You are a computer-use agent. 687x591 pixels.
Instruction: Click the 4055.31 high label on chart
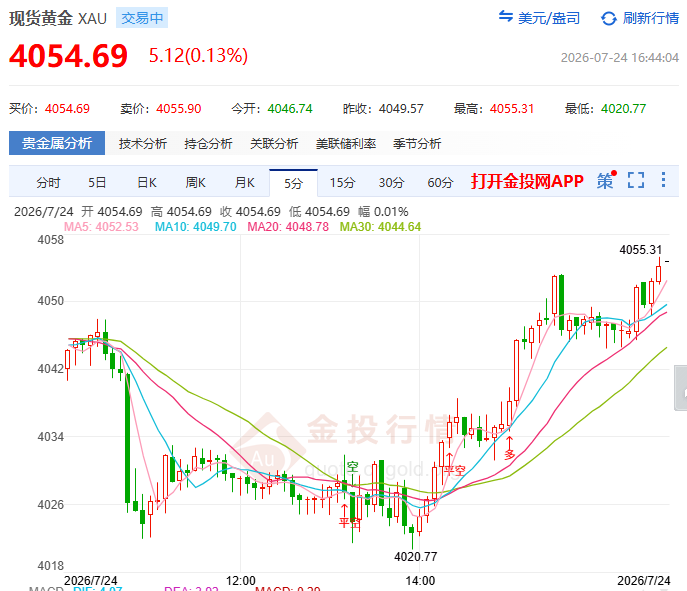click(641, 250)
